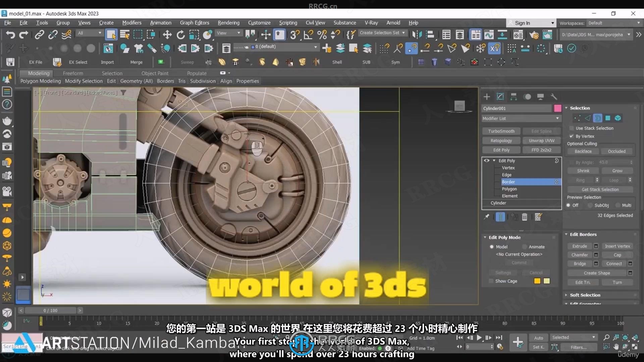Select the Animate radio button
Image resolution: width=644 pixels, height=362 pixels.
525,247
